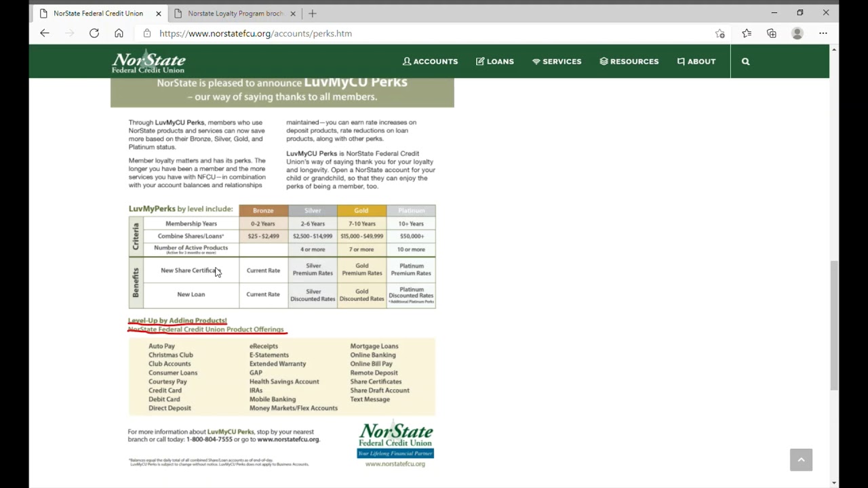Click 'Money Markets/Flex Accounts' entry
The width and height of the screenshot is (868, 488).
click(x=293, y=408)
